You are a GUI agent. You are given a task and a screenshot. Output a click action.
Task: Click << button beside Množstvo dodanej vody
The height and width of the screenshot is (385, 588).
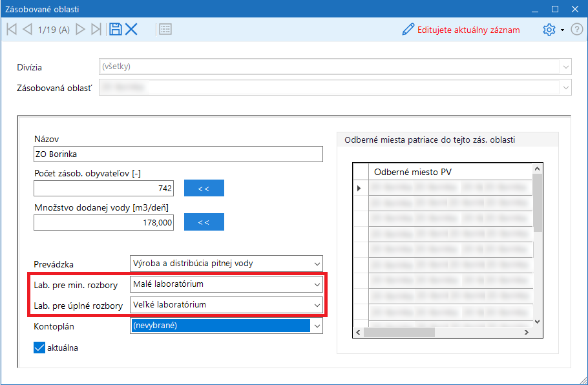204,222
